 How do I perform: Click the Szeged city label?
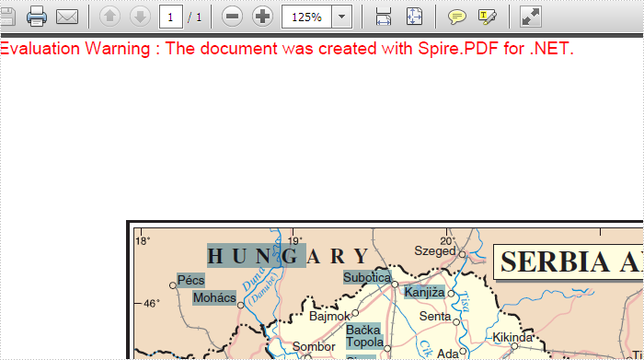coord(435,250)
